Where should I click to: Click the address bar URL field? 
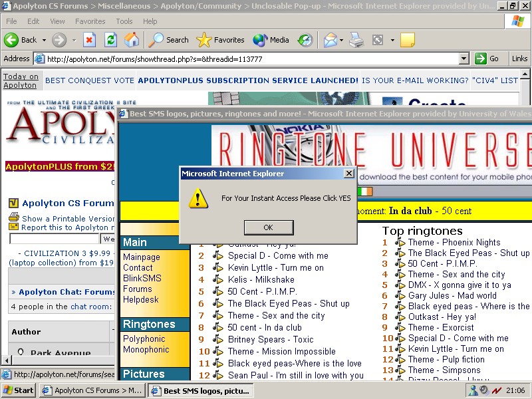click(x=253, y=59)
